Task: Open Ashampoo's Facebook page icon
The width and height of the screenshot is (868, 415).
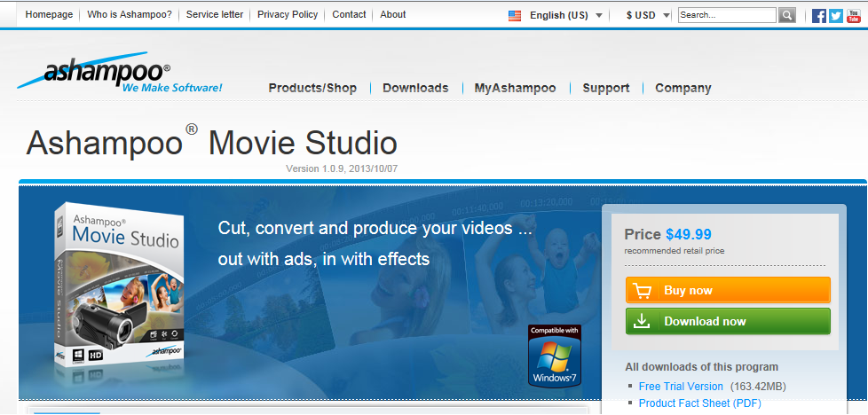Action: pos(818,15)
